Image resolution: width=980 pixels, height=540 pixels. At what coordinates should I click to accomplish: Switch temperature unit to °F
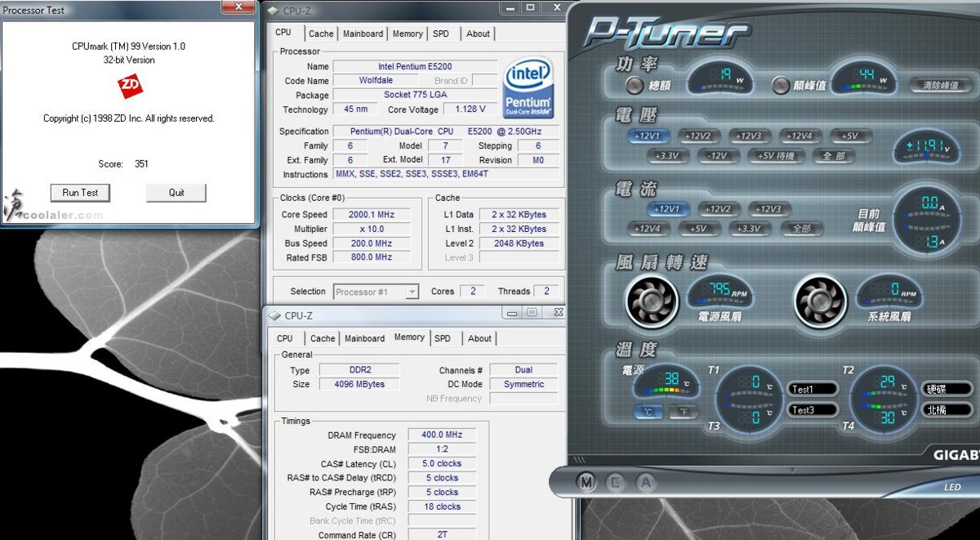[x=683, y=413]
